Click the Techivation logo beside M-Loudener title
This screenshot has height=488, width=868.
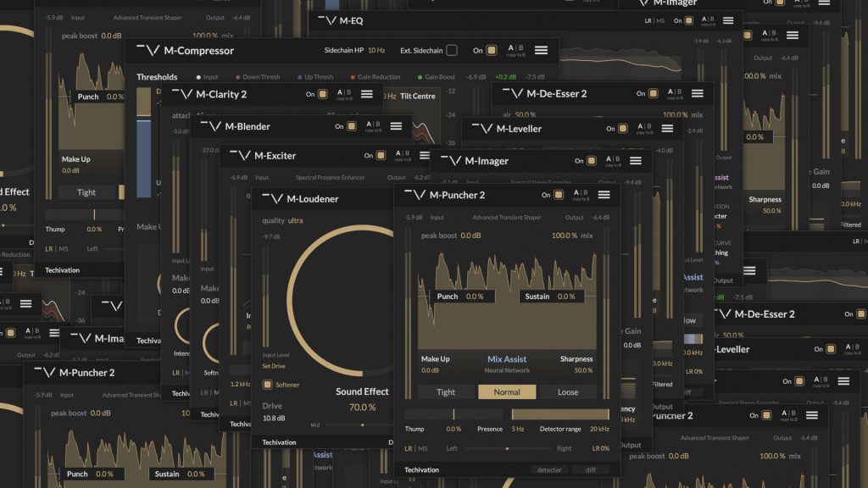coord(272,199)
